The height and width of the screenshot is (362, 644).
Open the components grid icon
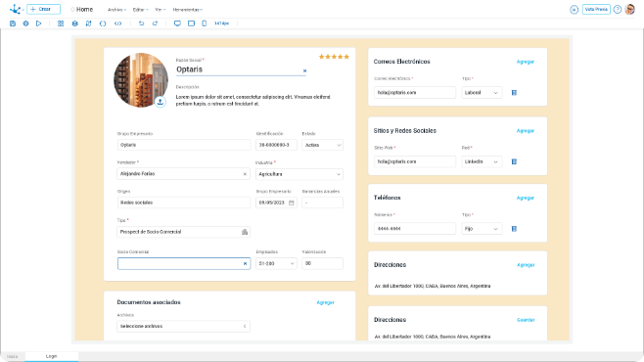point(61,23)
